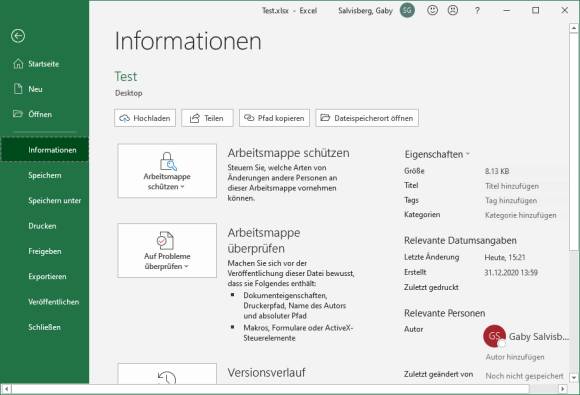The height and width of the screenshot is (395, 580).
Task: Click the Startseite home icon
Action: coord(18,64)
